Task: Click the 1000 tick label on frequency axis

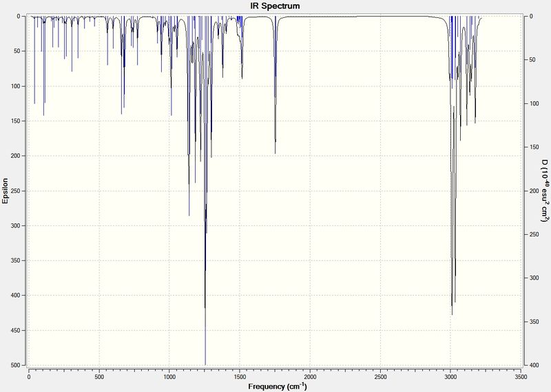Action: point(169,377)
